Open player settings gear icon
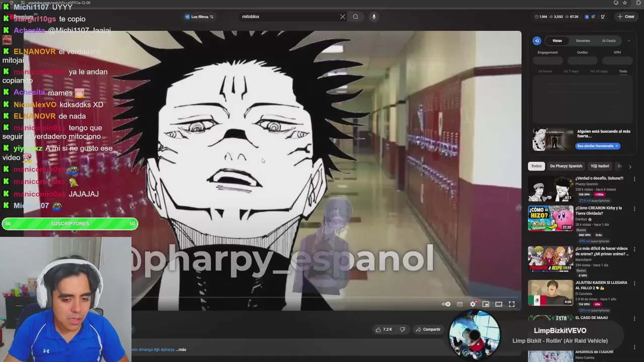The image size is (644, 362). (472, 304)
